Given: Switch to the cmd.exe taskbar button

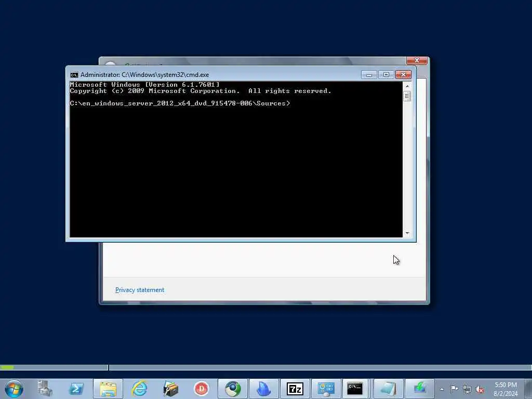Looking at the screenshot, I should [x=355, y=389].
